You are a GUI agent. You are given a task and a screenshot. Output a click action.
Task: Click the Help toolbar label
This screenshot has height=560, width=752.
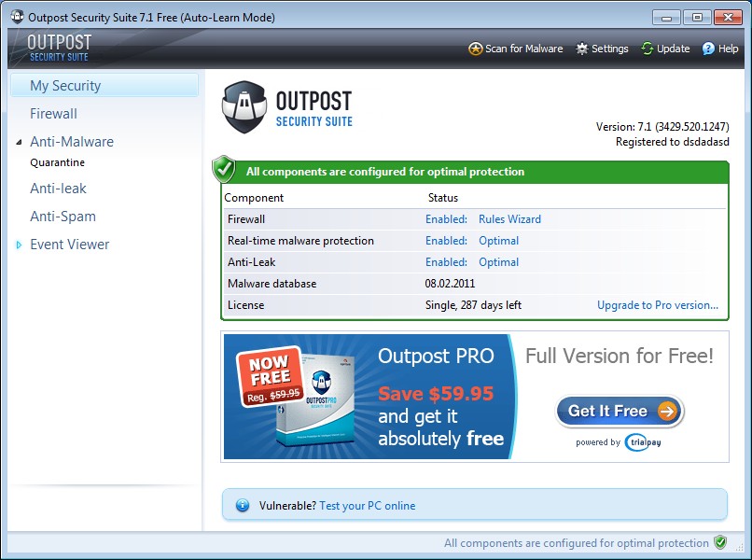click(728, 49)
